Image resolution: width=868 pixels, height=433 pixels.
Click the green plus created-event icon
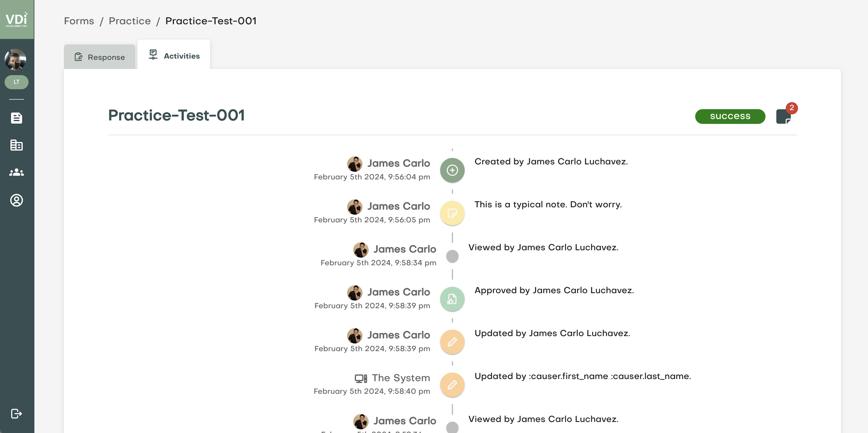point(452,170)
